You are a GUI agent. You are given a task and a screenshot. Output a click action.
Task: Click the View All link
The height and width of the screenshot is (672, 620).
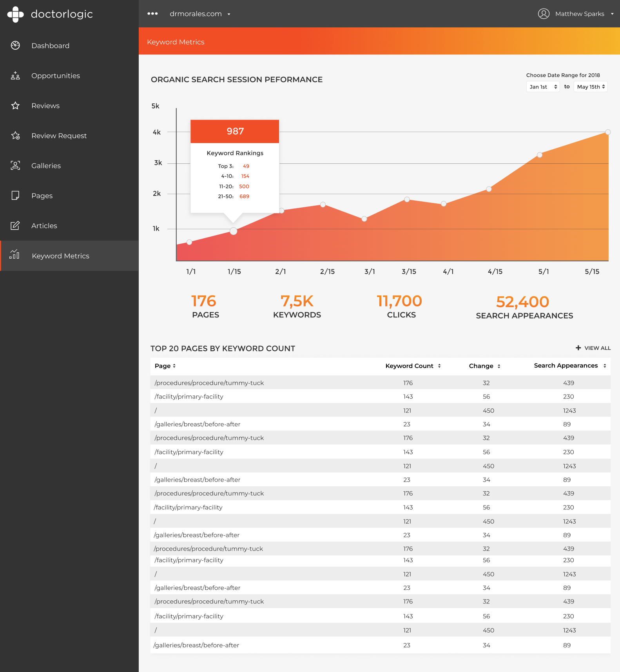593,348
